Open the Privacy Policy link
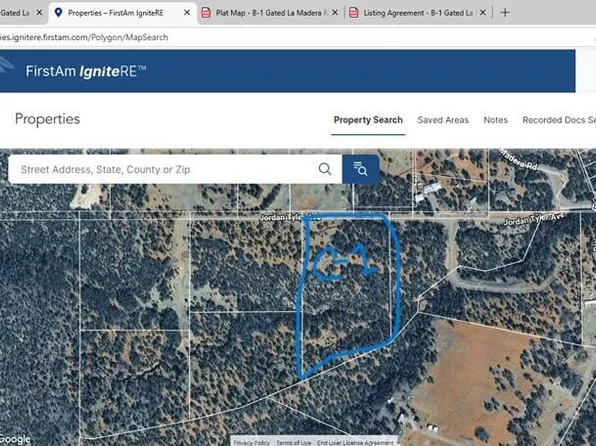This screenshot has width=596, height=446. pyautogui.click(x=251, y=443)
